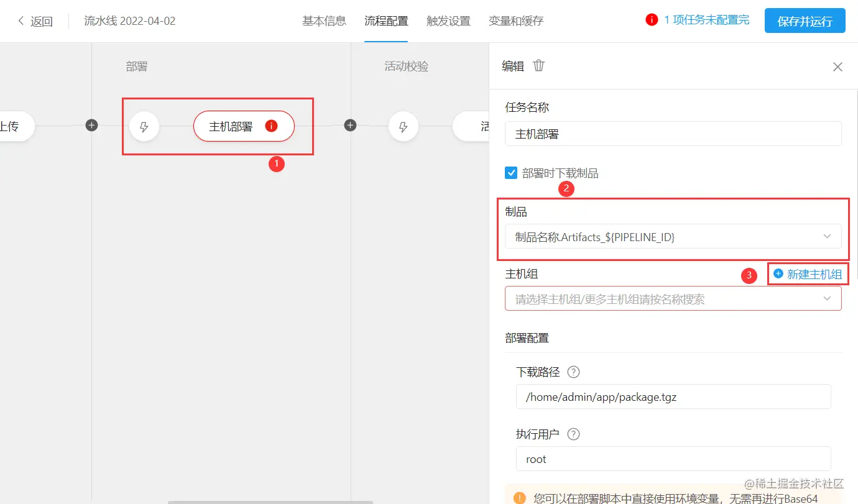Image resolution: width=858 pixels, height=504 pixels.
Task: Click the lightning trigger icon in 部署 stage
Action: pyautogui.click(x=144, y=127)
